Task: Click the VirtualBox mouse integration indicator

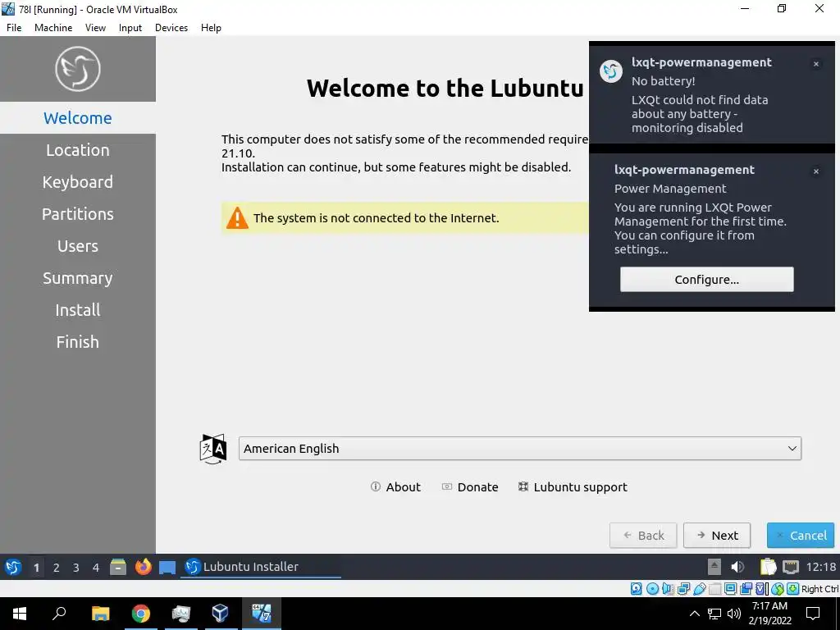Action: [778, 589]
